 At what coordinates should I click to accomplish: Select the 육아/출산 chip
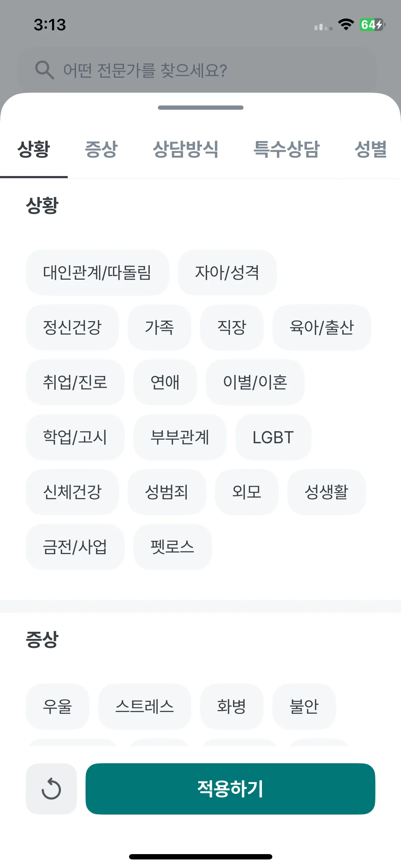coord(322,327)
